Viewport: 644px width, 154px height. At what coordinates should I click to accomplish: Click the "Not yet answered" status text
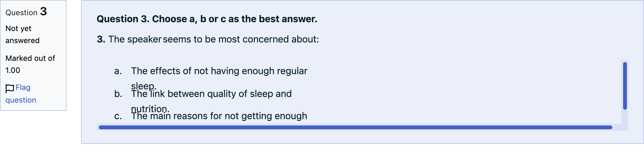coord(22,35)
